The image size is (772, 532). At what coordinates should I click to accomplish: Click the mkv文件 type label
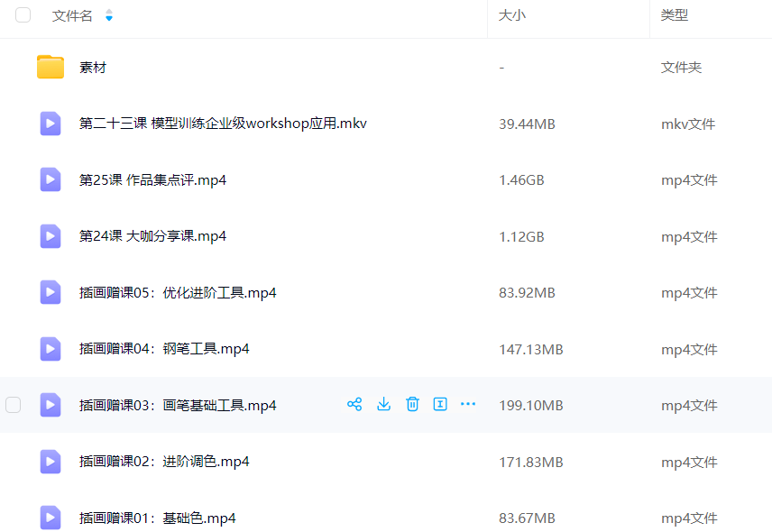(x=688, y=124)
